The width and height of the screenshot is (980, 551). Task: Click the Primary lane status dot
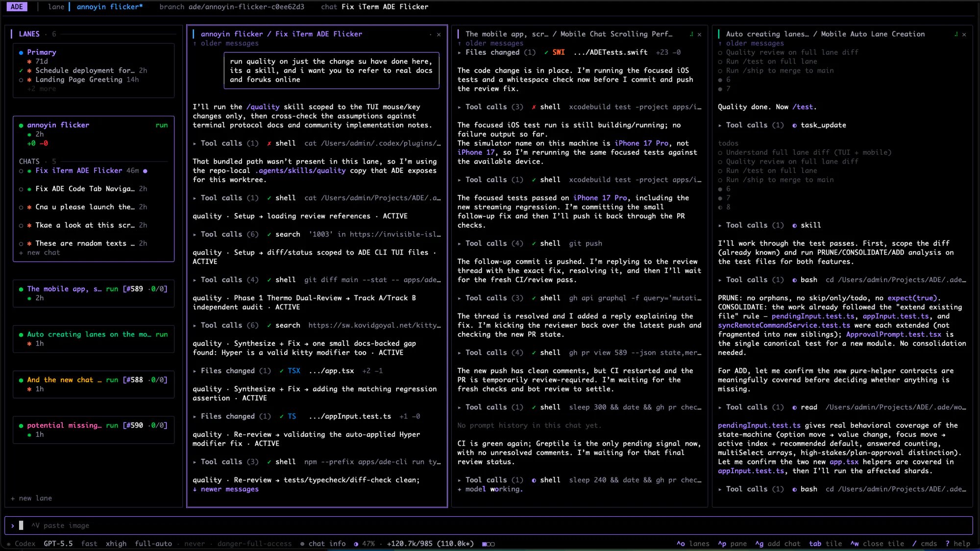pos(21,52)
